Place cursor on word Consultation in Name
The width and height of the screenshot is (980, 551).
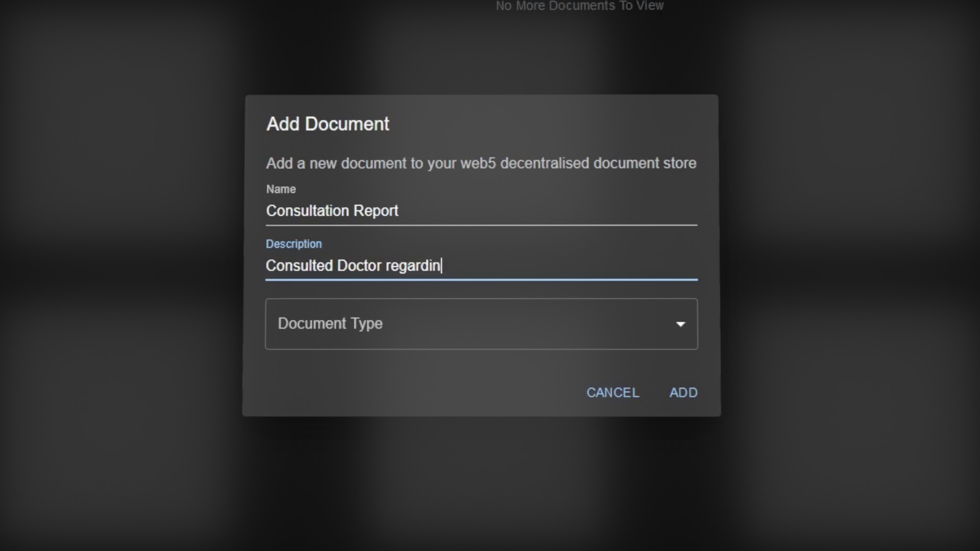tap(308, 211)
